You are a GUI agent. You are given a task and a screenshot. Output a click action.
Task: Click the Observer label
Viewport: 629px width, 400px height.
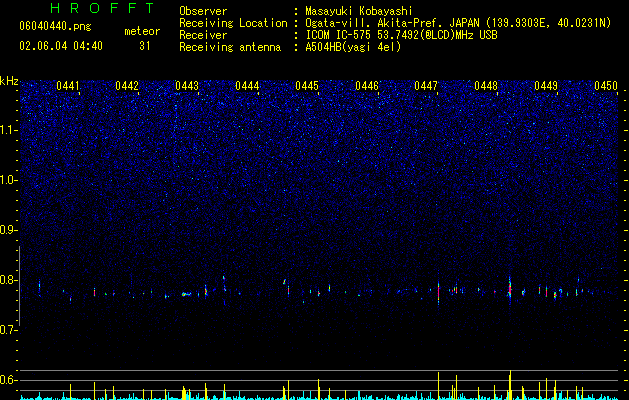pos(203,11)
